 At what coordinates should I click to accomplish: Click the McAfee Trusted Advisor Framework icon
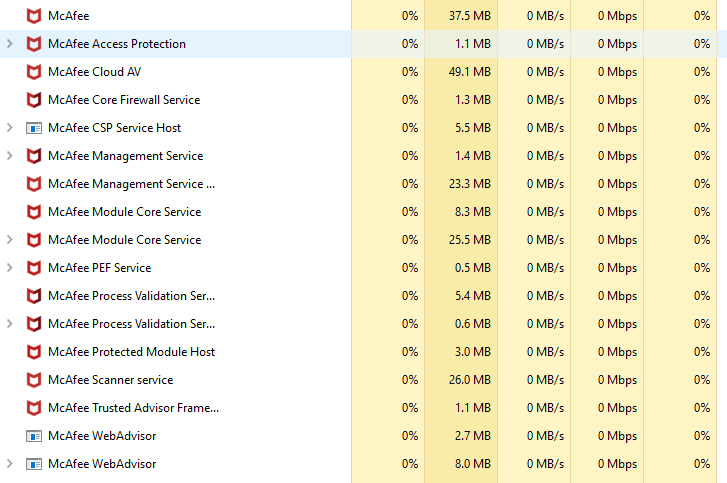(34, 408)
